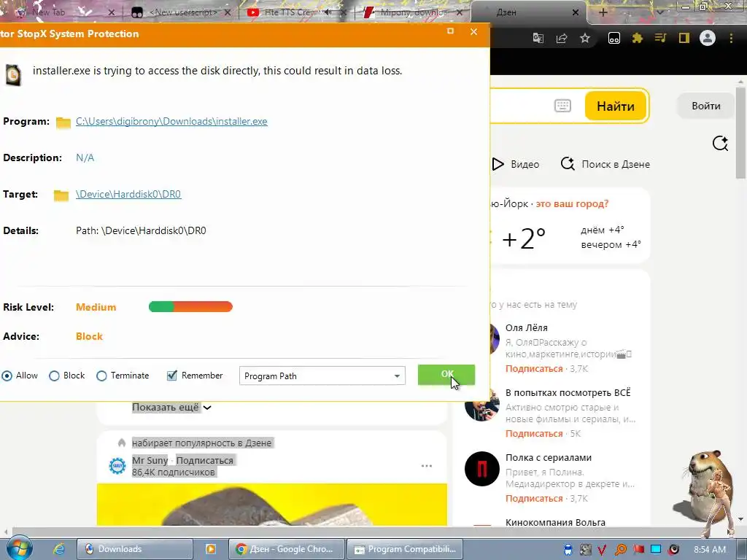Uncheck the Remember checkbox
Viewport: 747px width, 560px height.
tap(172, 376)
